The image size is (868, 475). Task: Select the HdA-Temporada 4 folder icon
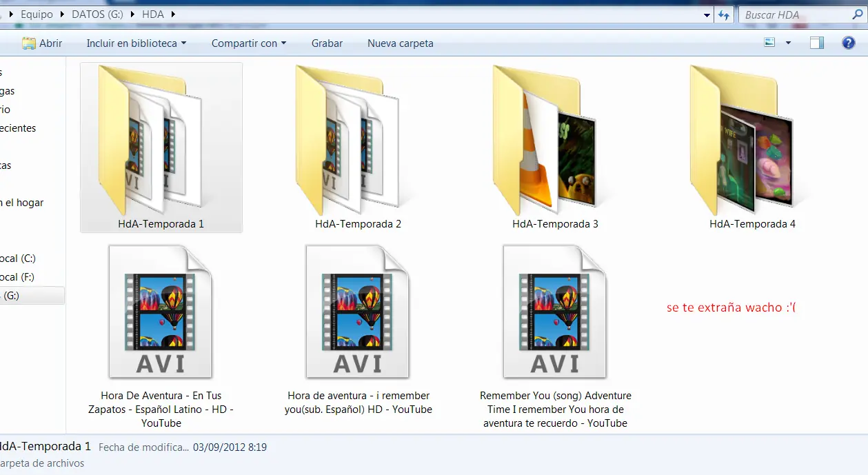741,140
